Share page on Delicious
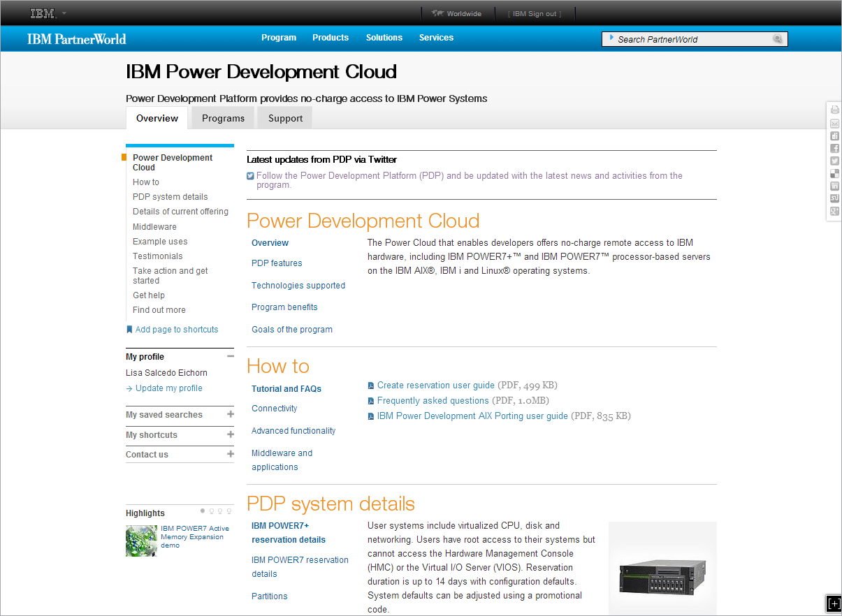This screenshot has width=842, height=616. pyautogui.click(x=834, y=173)
